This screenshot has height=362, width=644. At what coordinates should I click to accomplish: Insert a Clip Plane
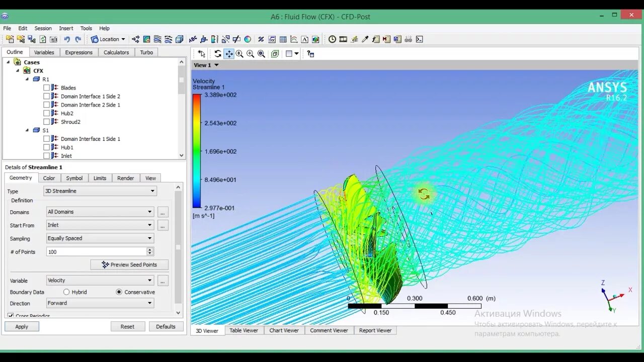coord(236,39)
